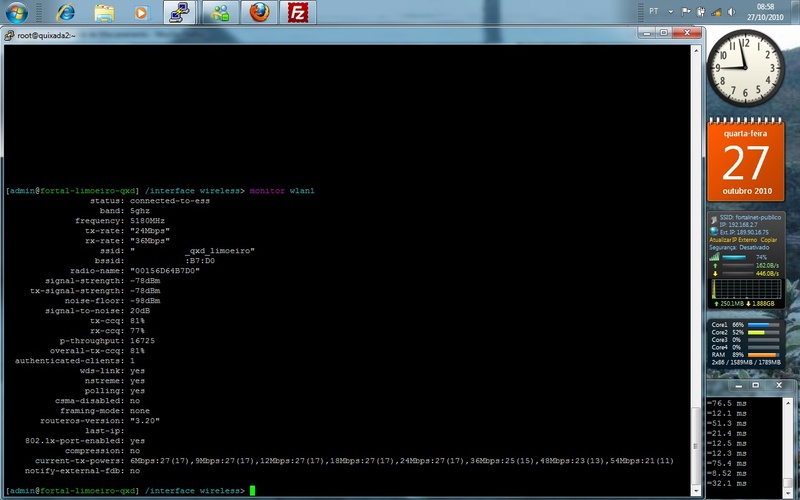Open Windows Explorer folder icon in taskbar
The width and height of the screenshot is (800, 500).
coord(104,12)
